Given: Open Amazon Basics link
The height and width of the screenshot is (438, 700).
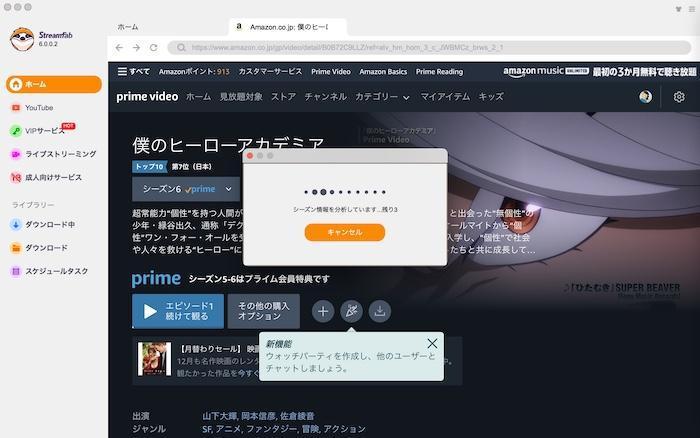Looking at the screenshot, I should coord(383,71).
